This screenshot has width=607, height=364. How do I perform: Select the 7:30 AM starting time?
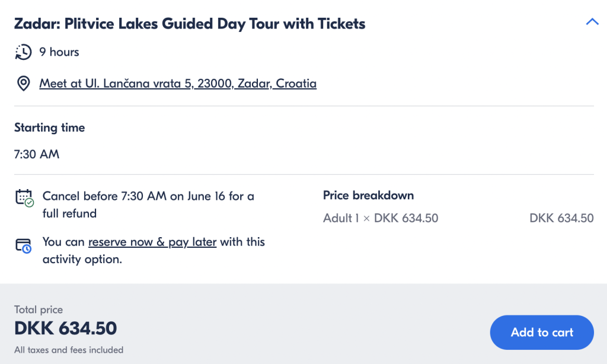tap(37, 154)
